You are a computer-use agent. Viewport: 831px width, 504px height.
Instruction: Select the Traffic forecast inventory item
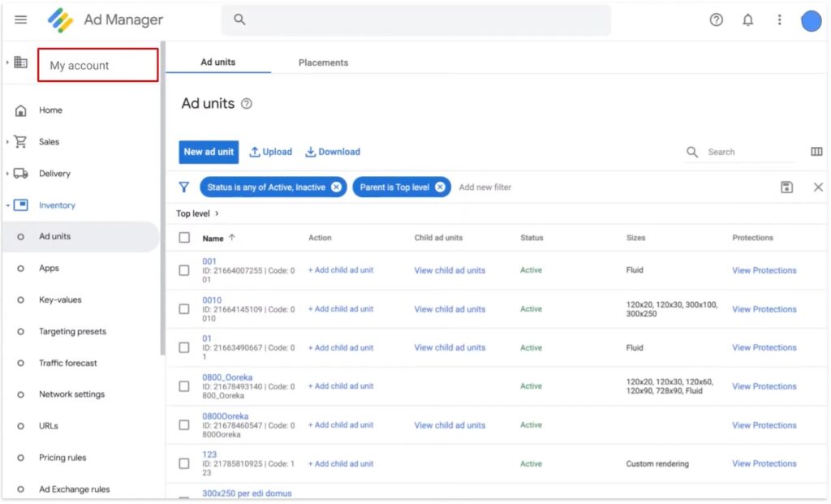68,363
